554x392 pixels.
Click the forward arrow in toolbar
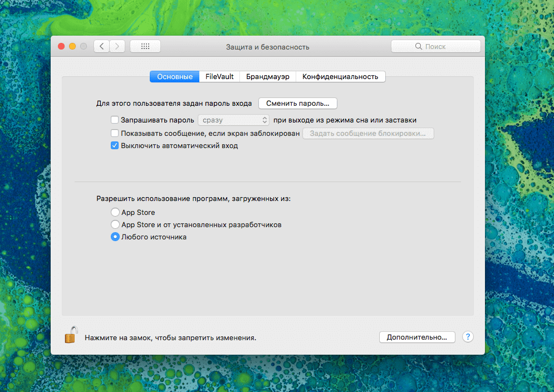(117, 47)
